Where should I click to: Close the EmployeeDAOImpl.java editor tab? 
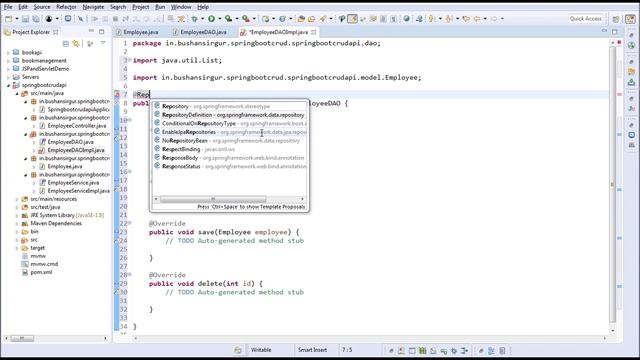pos(314,32)
